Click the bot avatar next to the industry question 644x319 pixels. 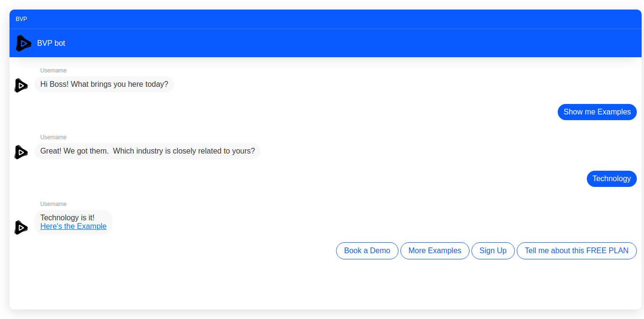point(21,152)
